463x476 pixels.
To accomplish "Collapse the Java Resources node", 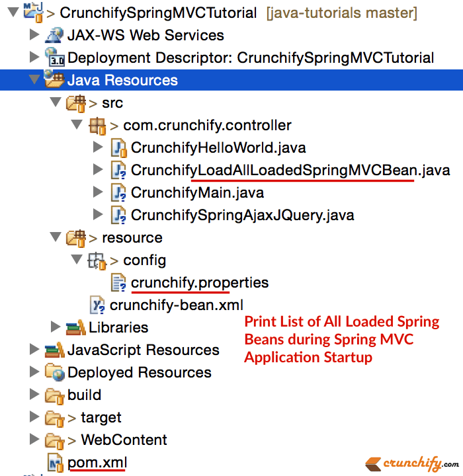I will (34, 81).
